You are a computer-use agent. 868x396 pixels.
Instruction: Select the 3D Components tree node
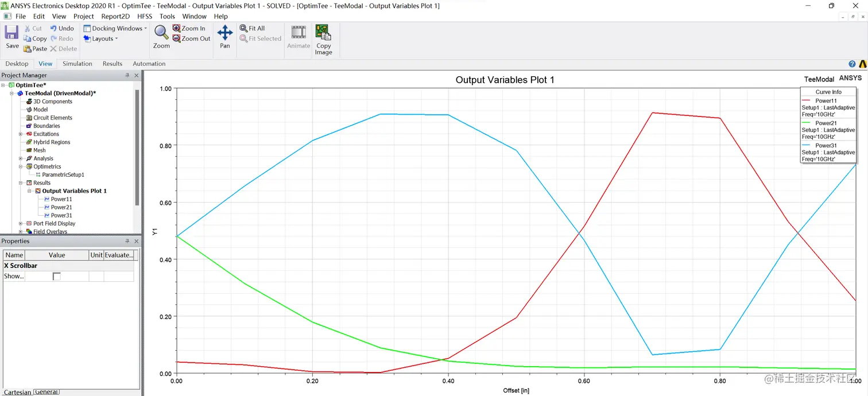coord(53,102)
